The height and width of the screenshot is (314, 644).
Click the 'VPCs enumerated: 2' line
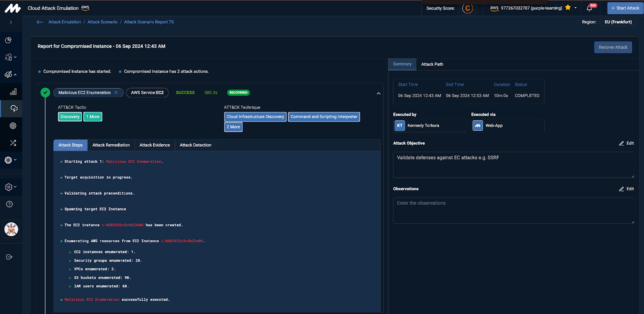click(x=95, y=269)
